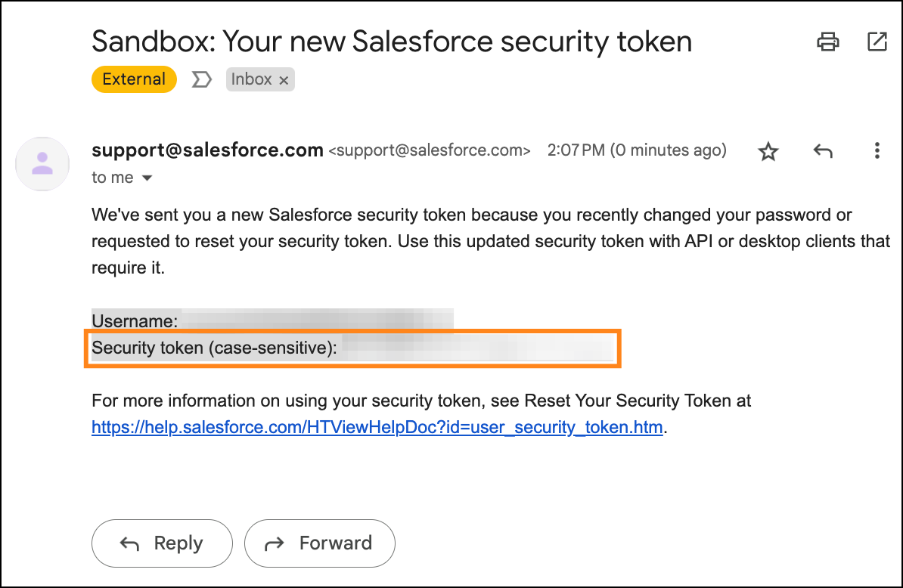Click the yellow External label
903x588 pixels.
(134, 79)
